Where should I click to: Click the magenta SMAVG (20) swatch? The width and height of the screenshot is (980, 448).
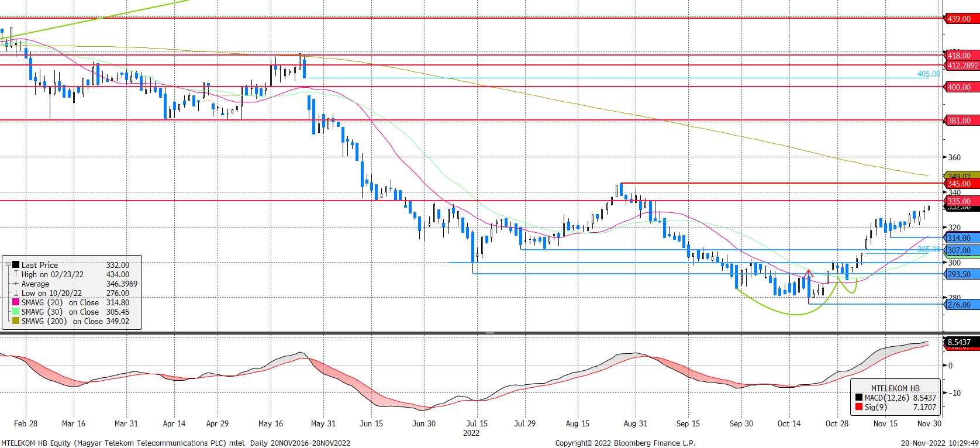coord(16,302)
